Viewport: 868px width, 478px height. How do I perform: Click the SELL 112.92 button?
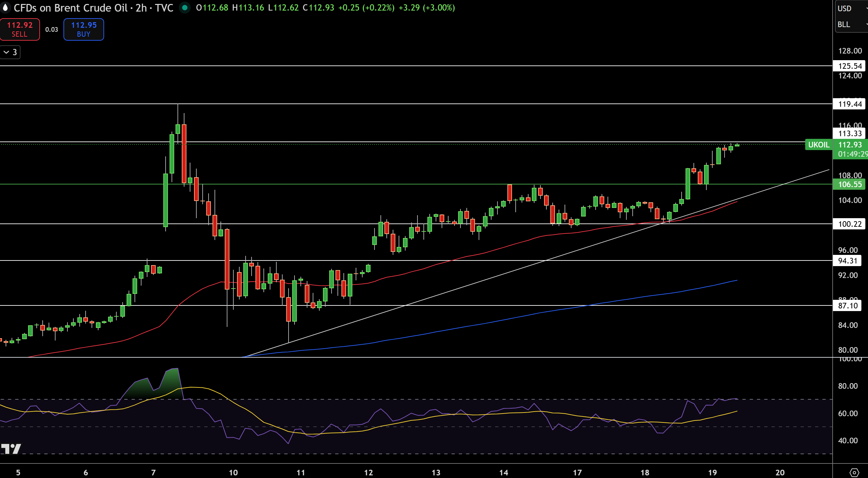tap(20, 29)
